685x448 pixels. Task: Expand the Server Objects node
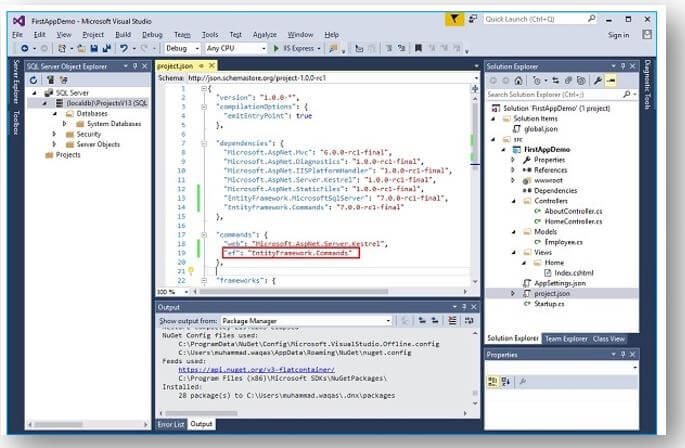pyautogui.click(x=54, y=144)
